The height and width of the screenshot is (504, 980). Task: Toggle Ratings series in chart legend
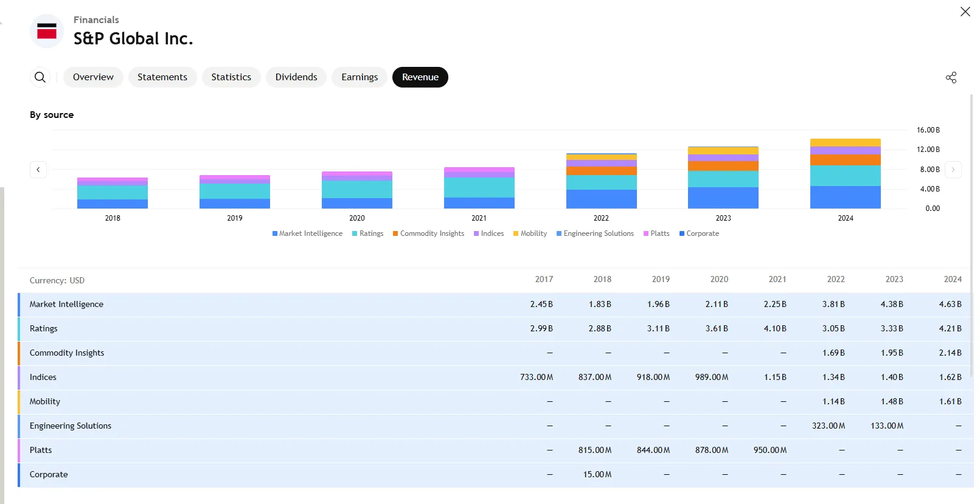click(x=367, y=233)
